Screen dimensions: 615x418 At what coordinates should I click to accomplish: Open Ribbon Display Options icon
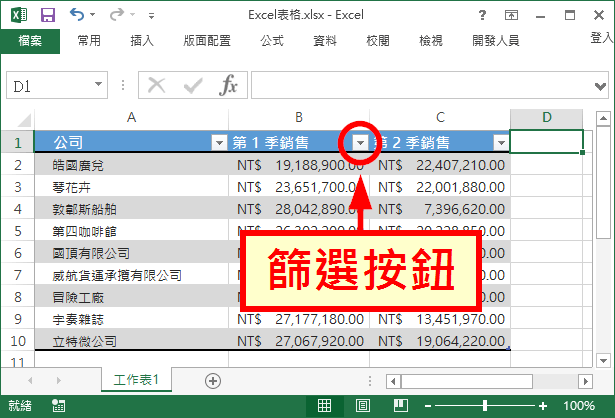pyautogui.click(x=511, y=15)
